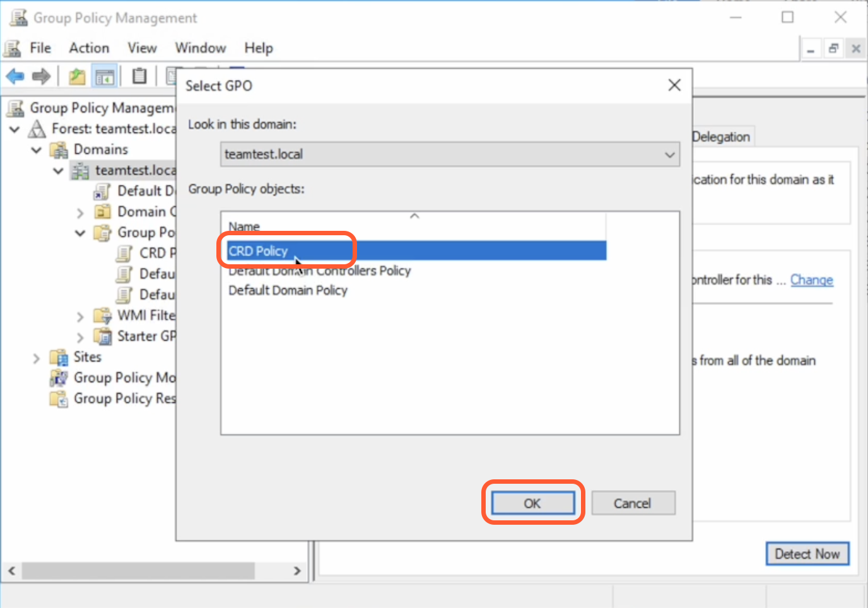Select the Sites node icon in the tree
868x608 pixels.
coord(59,358)
